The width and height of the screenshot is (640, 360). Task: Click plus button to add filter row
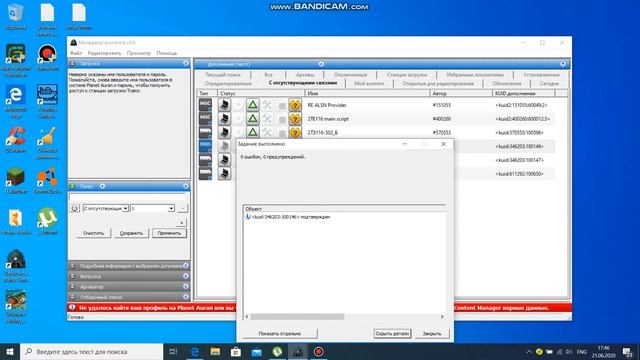182,222
